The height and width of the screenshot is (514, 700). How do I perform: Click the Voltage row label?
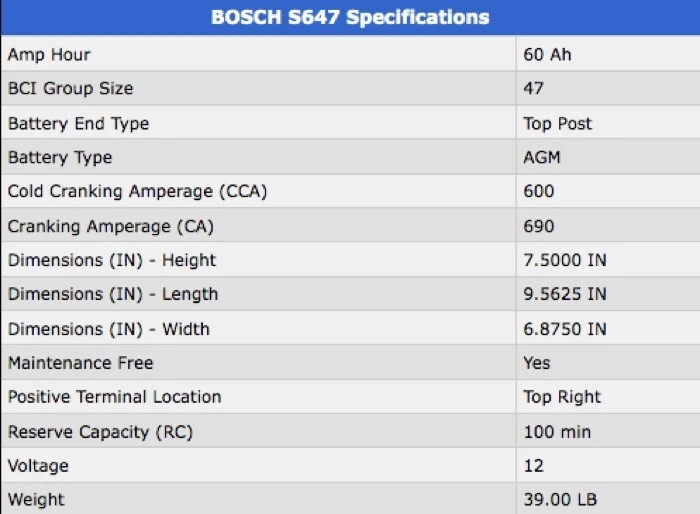click(x=38, y=466)
